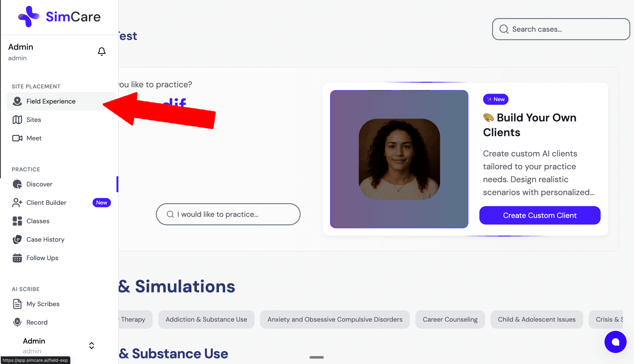Select the My Scribes document icon
The image size is (634, 364).
click(17, 304)
